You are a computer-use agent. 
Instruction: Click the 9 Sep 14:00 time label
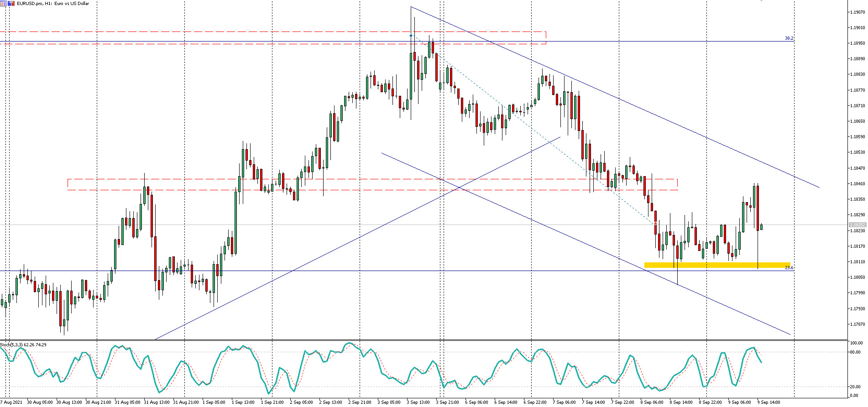(769, 402)
